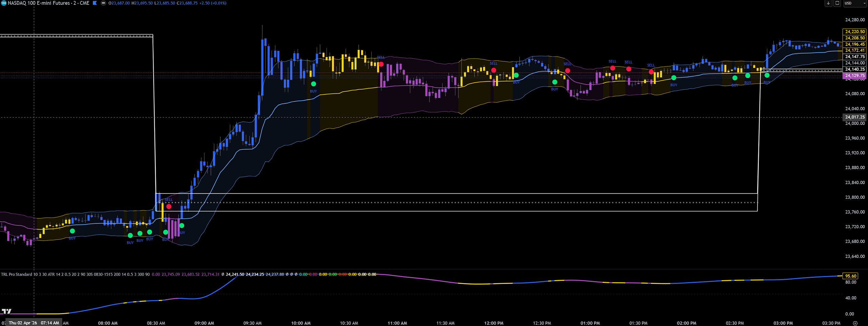Image resolution: width=868 pixels, height=326 pixels.
Task: Click the yellow 24,220.50 price label
Action: tap(854, 32)
